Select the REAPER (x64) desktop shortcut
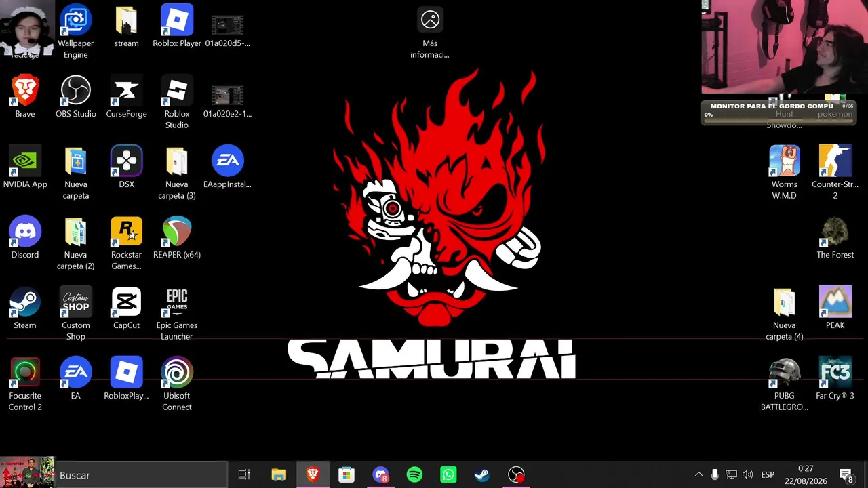 [177, 238]
